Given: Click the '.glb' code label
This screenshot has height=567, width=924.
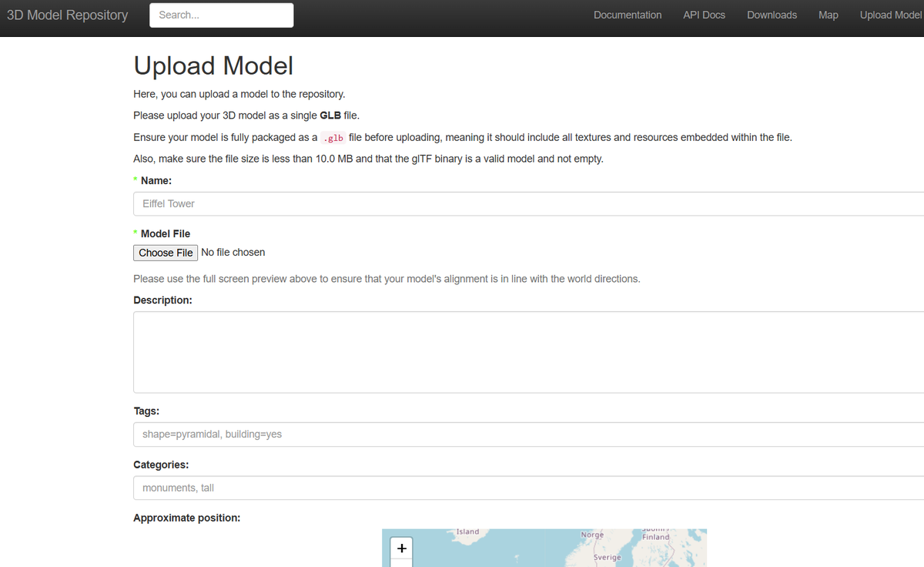Looking at the screenshot, I should click(333, 138).
